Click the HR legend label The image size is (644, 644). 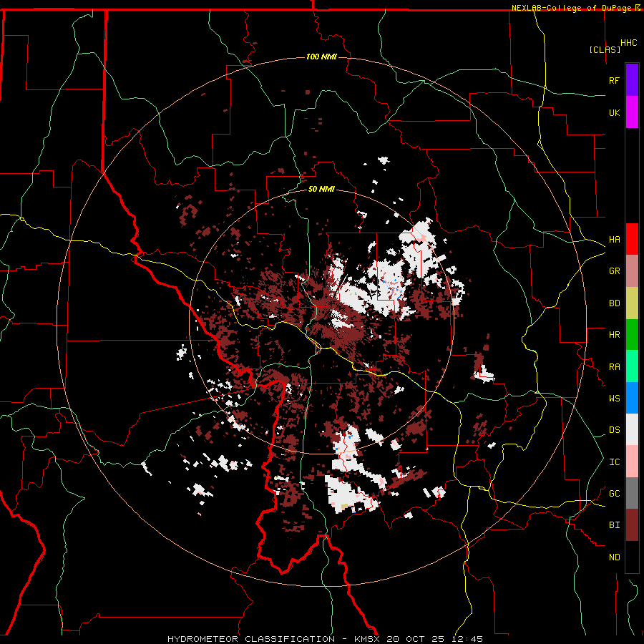coord(614,335)
